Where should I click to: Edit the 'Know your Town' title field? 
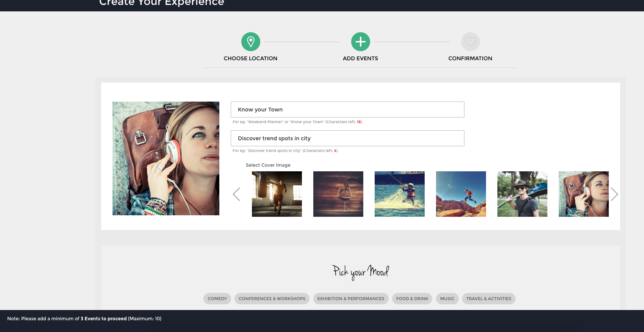pyautogui.click(x=347, y=110)
